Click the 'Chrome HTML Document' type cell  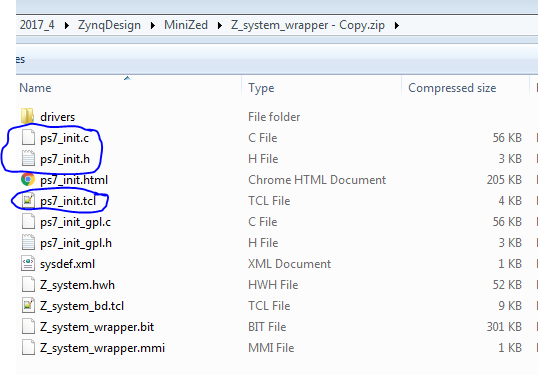[x=317, y=180]
